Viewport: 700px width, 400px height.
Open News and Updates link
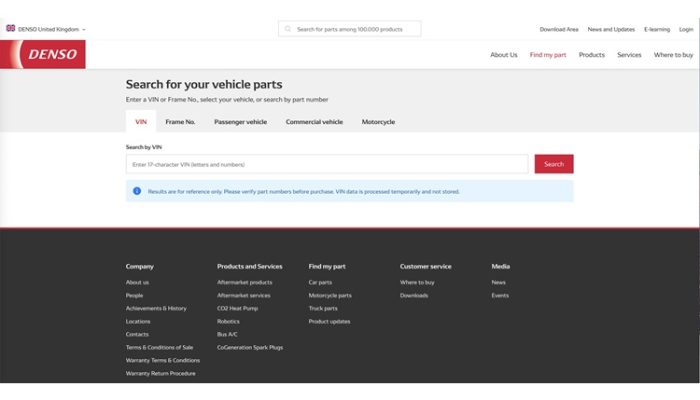(611, 29)
